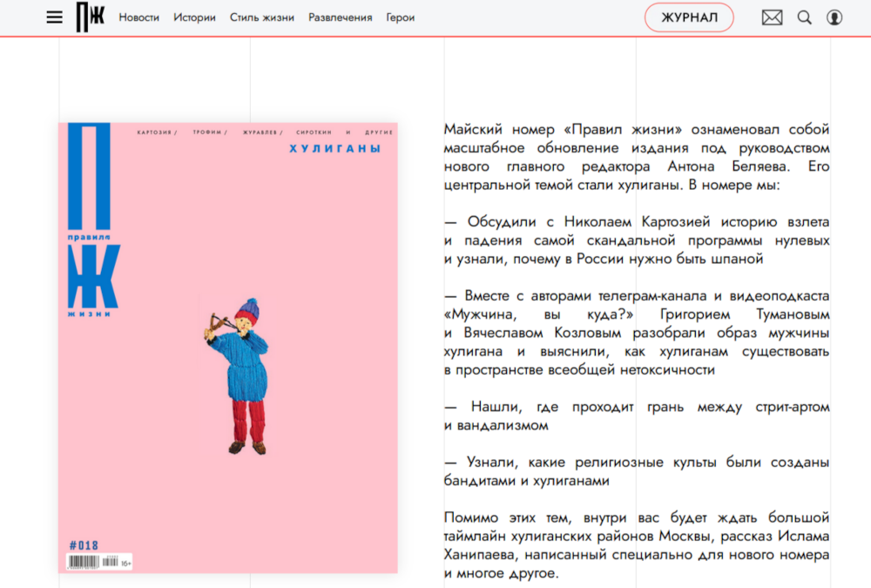Go to the Герои section
The image size is (871, 588).
click(401, 17)
